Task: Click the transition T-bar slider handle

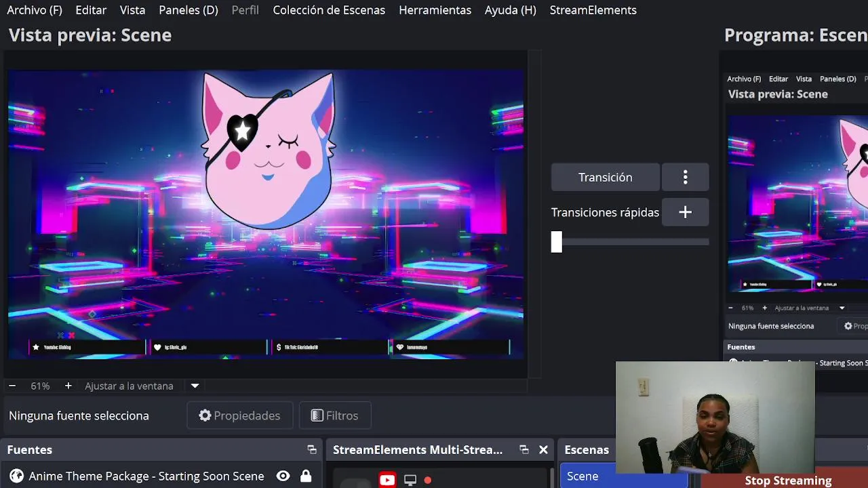Action: [557, 242]
